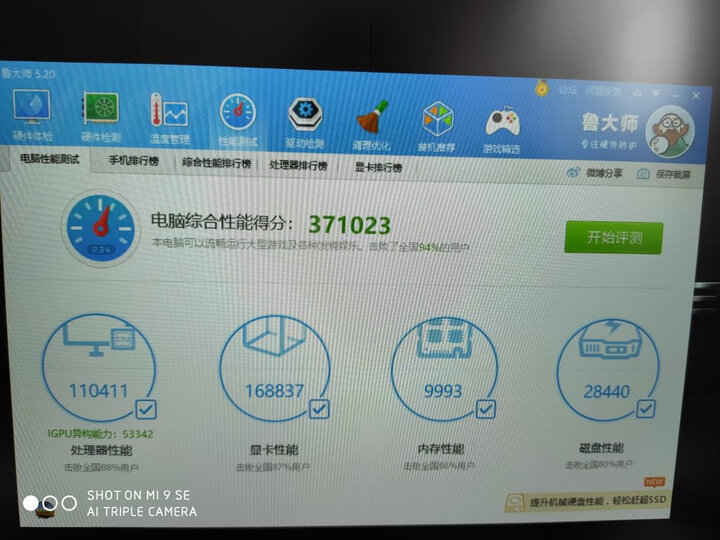The width and height of the screenshot is (720, 540).
Task: Switch to the 处理器排行榜 tab
Action: pos(298,165)
